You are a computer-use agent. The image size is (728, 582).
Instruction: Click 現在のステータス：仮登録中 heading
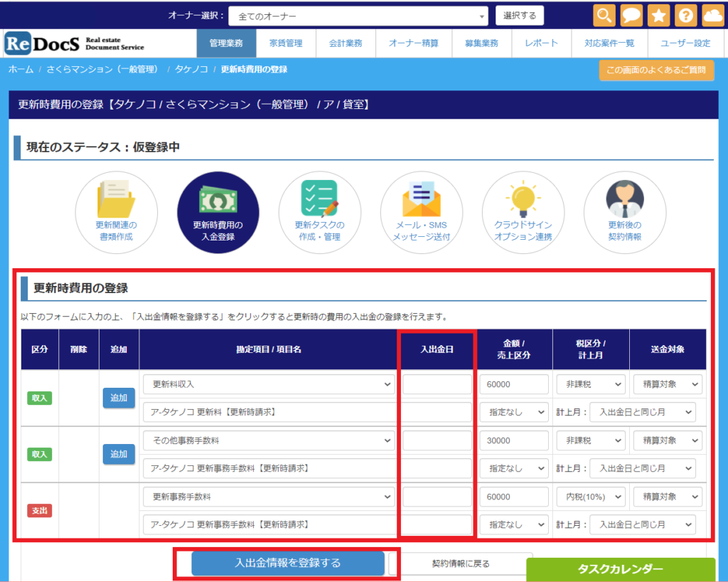tap(103, 147)
